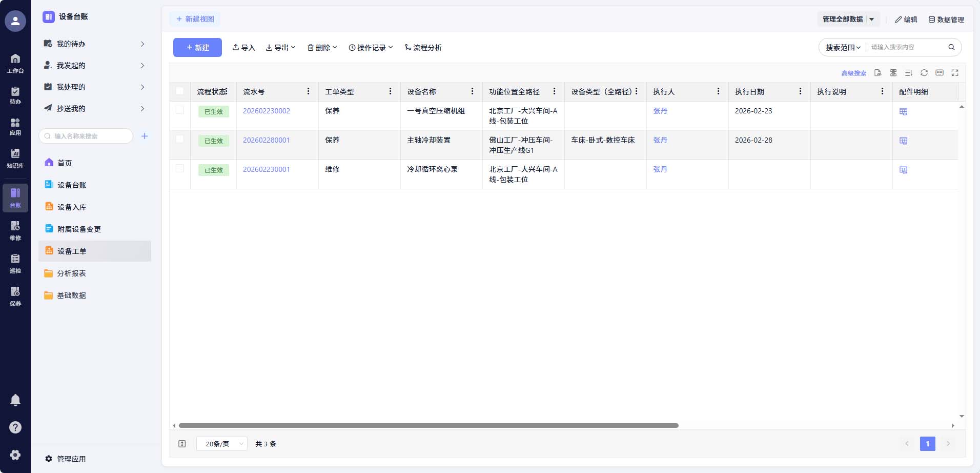Click the row layout icon in table toolbar

click(x=893, y=73)
